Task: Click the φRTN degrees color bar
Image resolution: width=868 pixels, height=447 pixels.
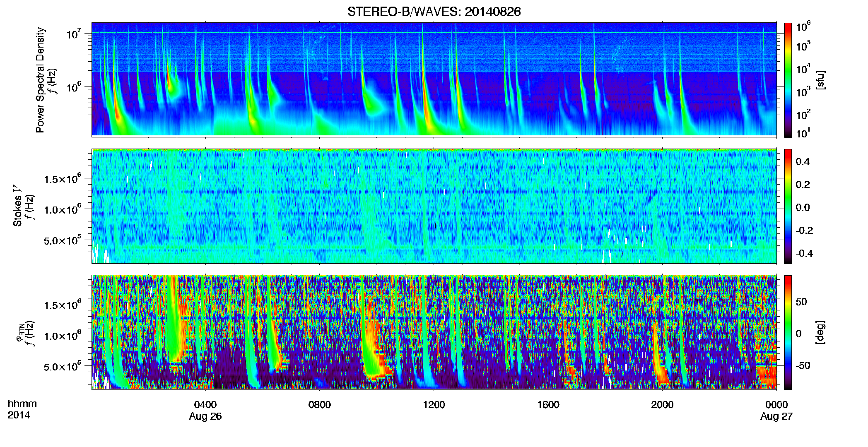Action: point(788,332)
